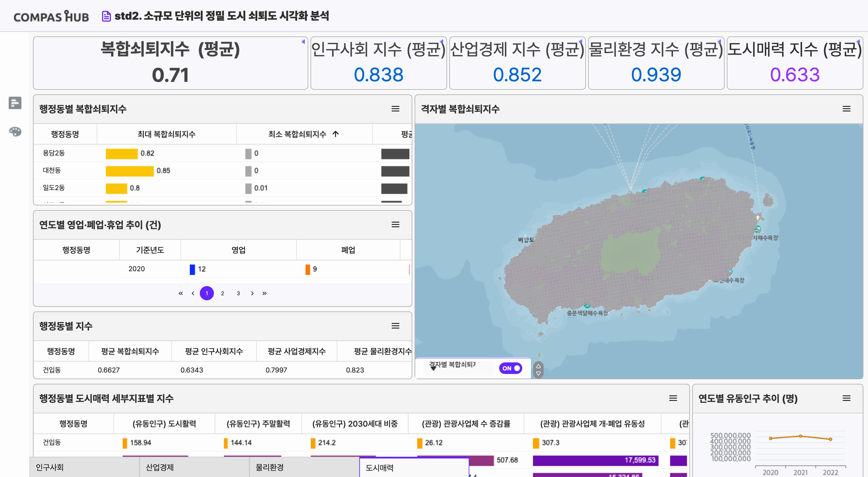Sort by (유동인구) 도시활력 column header
Image resolution: width=868 pixels, height=477 pixels.
[164, 423]
